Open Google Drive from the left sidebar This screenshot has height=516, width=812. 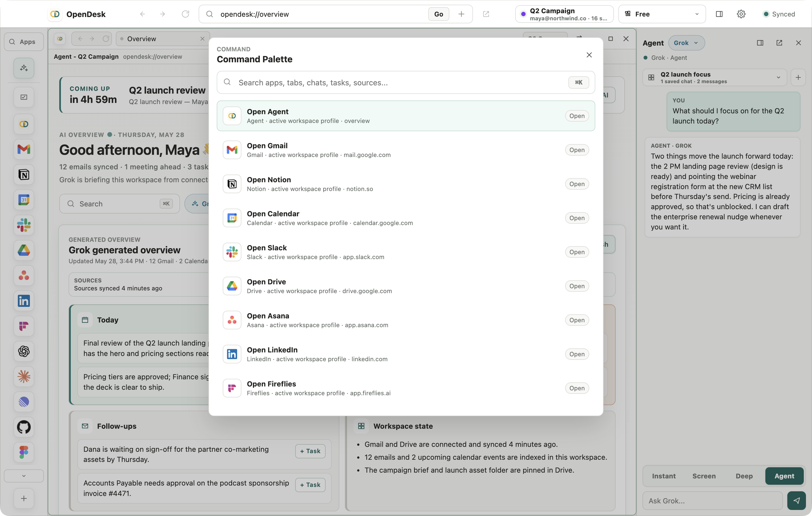(24, 250)
